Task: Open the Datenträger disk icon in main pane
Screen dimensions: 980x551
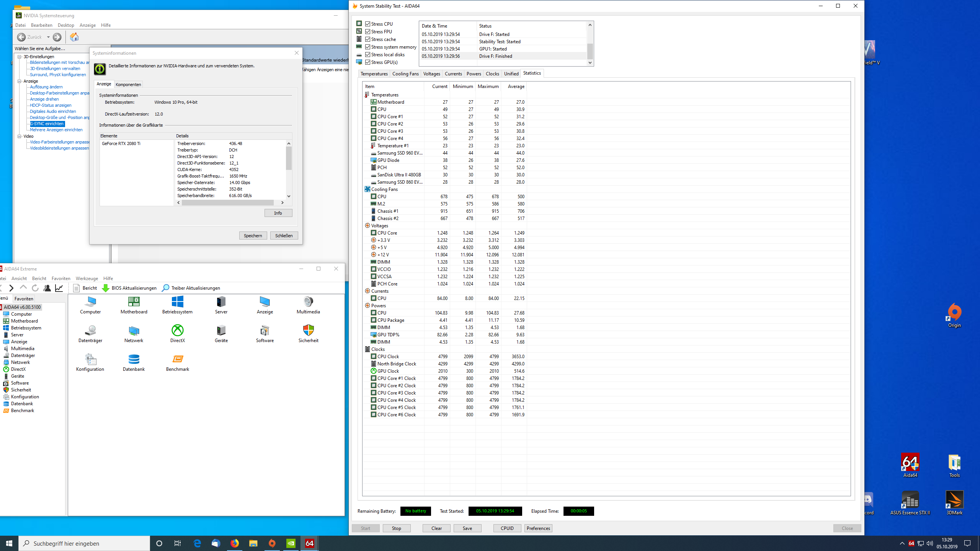Action: coord(90,334)
